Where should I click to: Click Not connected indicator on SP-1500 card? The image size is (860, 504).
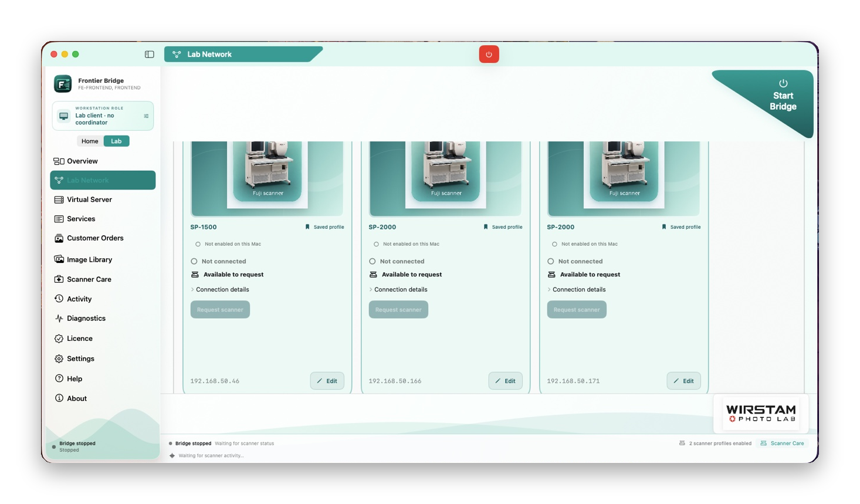(194, 262)
